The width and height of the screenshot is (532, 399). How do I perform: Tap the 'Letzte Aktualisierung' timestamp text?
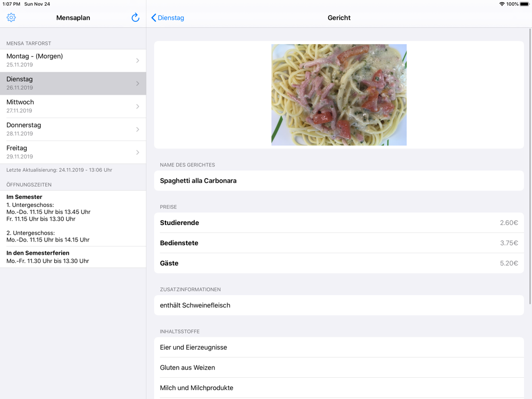pos(59,170)
